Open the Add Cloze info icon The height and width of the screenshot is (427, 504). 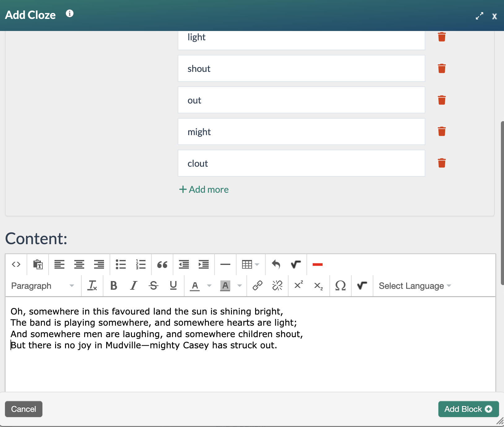[70, 13]
